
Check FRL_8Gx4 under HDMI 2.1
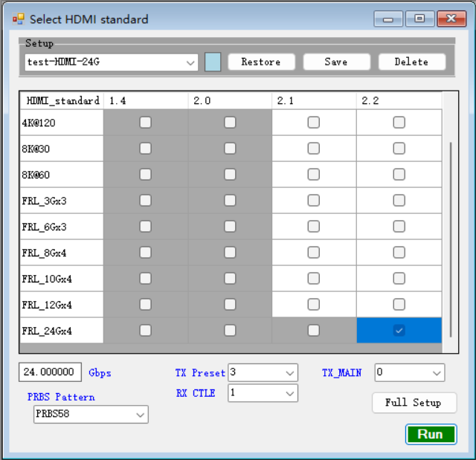(x=314, y=252)
